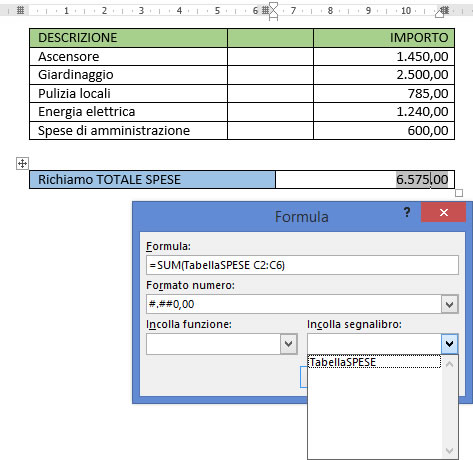Viewport: 473px width, 460px height.
Task: Expand the Incolla funzione dropdown
Action: (x=288, y=344)
